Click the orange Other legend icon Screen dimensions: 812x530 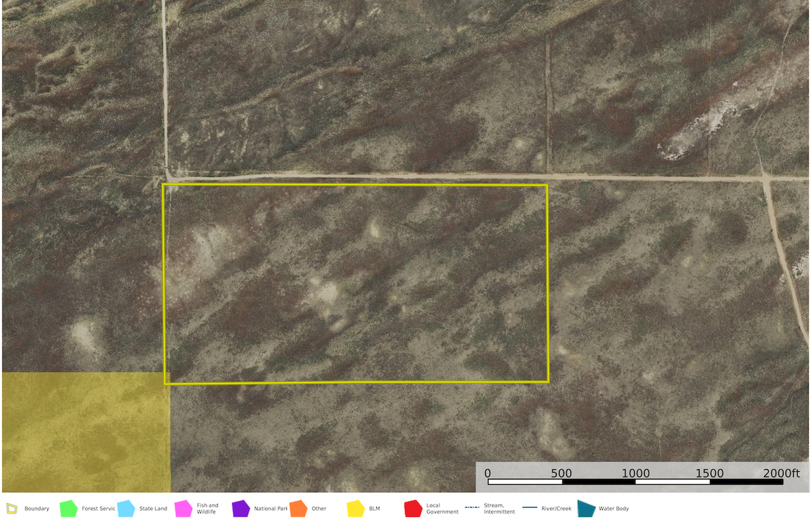[298, 509]
